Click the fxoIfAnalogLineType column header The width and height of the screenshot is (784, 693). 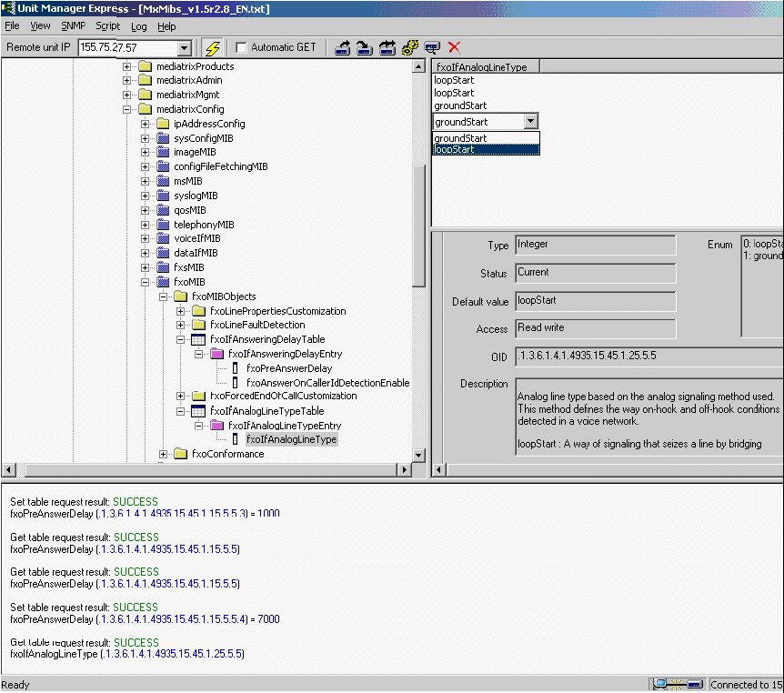(486, 67)
